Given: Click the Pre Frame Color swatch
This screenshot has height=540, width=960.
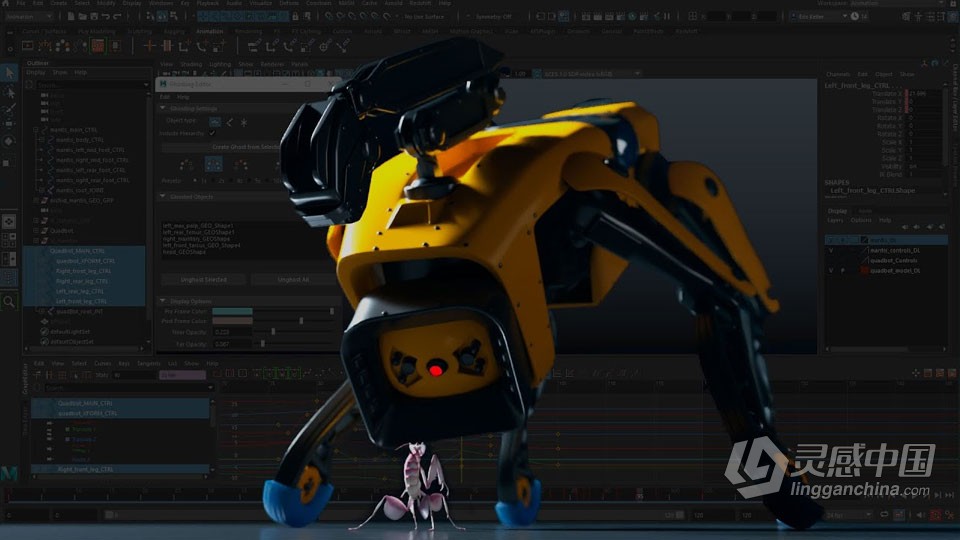Looking at the screenshot, I should (x=232, y=311).
